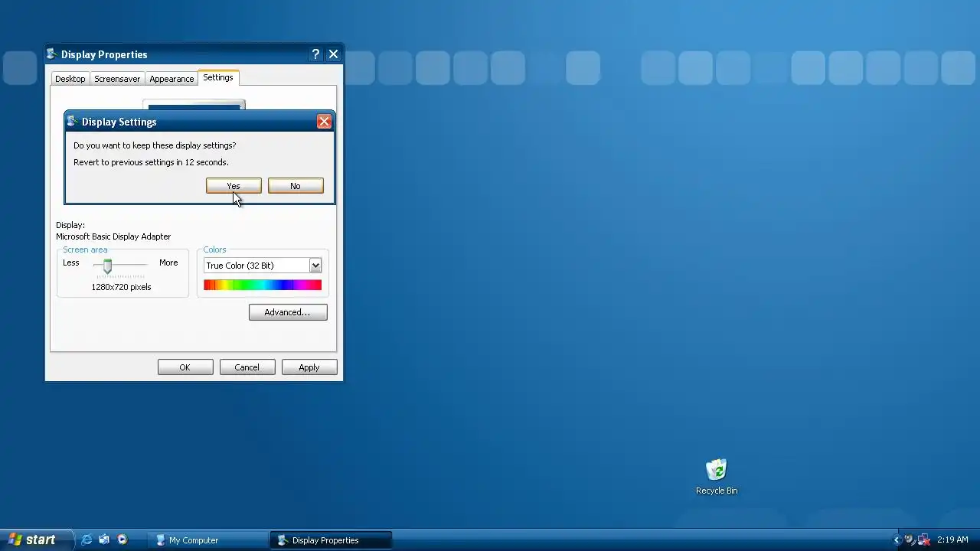Image resolution: width=980 pixels, height=551 pixels.
Task: Switch to My Computer taskbar window
Action: (x=208, y=540)
